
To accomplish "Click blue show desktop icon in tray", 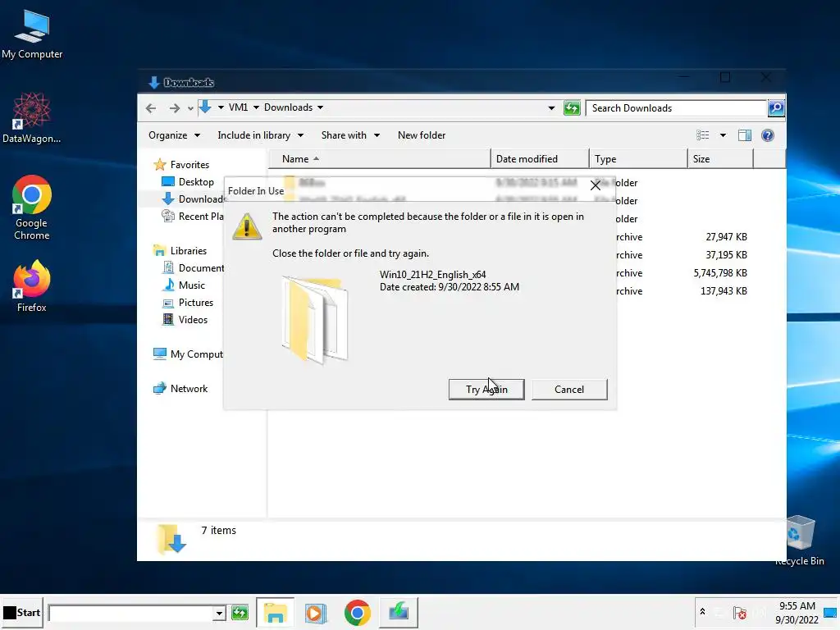I will coord(830,613).
